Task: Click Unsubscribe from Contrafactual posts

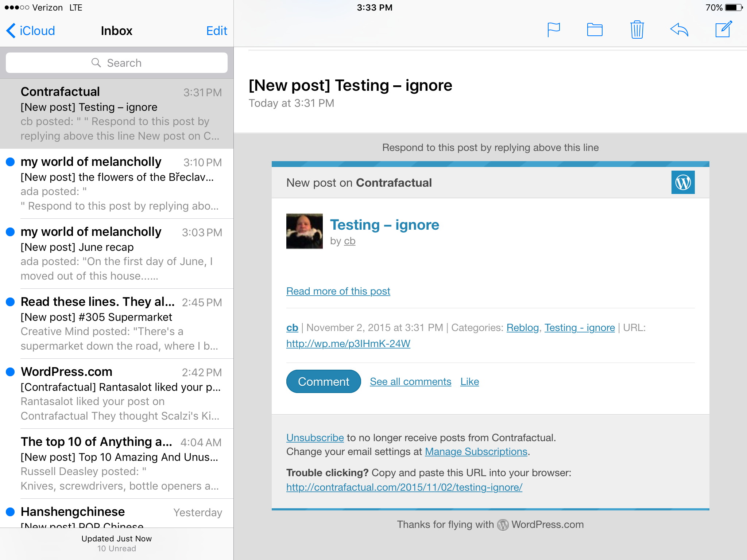Action: [x=315, y=437]
